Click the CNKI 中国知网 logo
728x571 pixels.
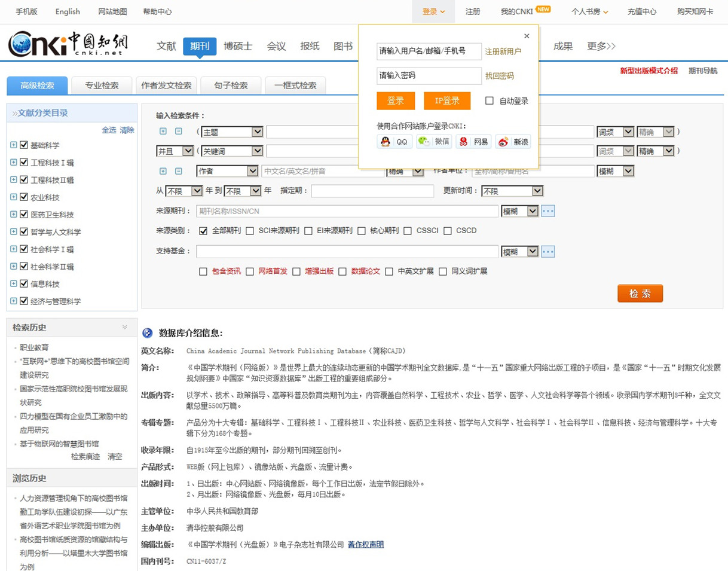click(68, 44)
